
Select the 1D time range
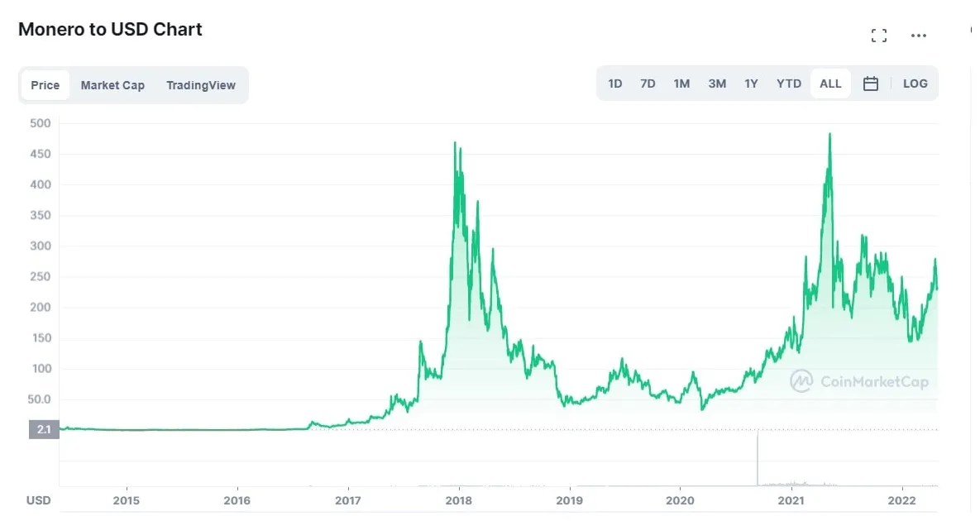pos(614,83)
